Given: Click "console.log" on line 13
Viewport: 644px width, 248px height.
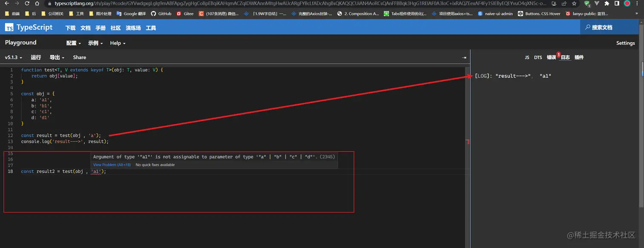Looking at the screenshot, I should click(x=35, y=141).
